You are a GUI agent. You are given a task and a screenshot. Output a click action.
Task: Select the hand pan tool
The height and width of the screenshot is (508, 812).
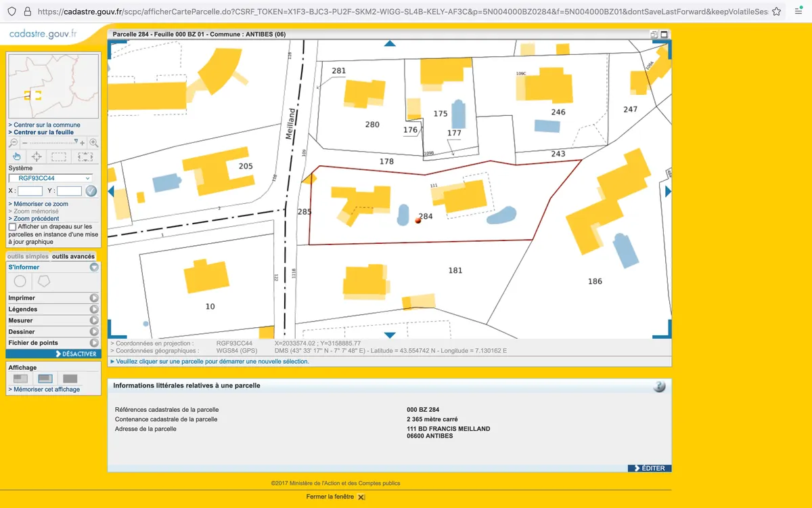[x=17, y=156]
